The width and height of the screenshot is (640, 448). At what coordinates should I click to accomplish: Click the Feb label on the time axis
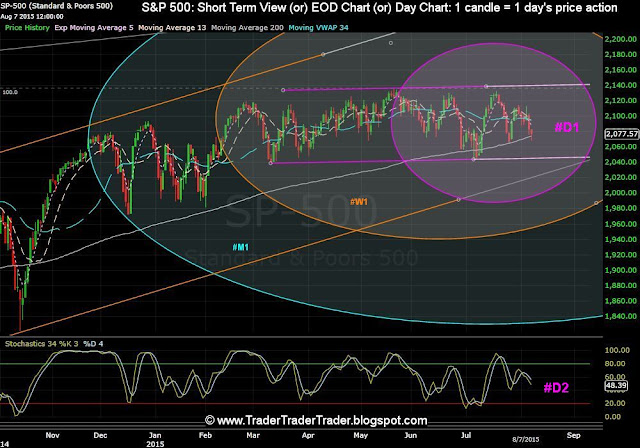[x=205, y=435]
